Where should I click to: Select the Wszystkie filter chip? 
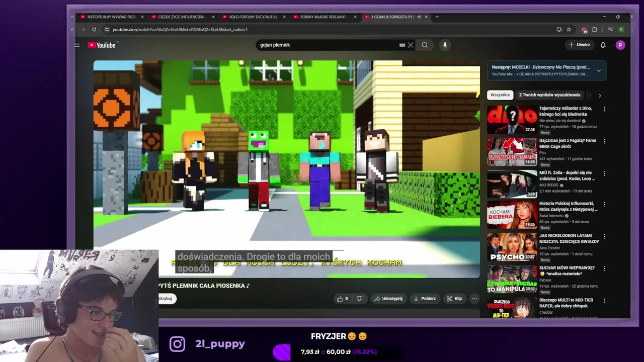coord(500,95)
